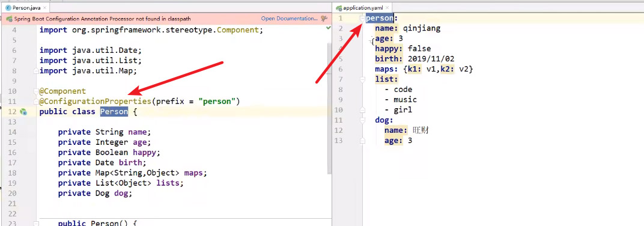Image resolution: width=644 pixels, height=226 pixels.
Task: Click the qinjiang name value in yaml
Action: pyautogui.click(x=422, y=28)
